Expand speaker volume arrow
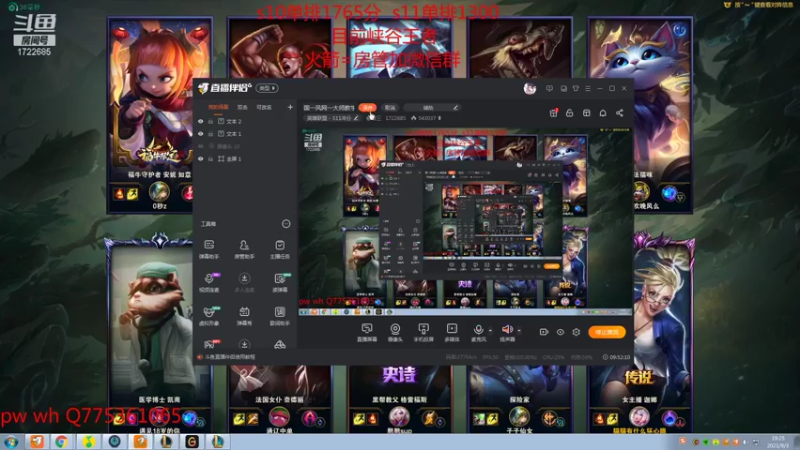The image size is (800, 450). coord(519,331)
